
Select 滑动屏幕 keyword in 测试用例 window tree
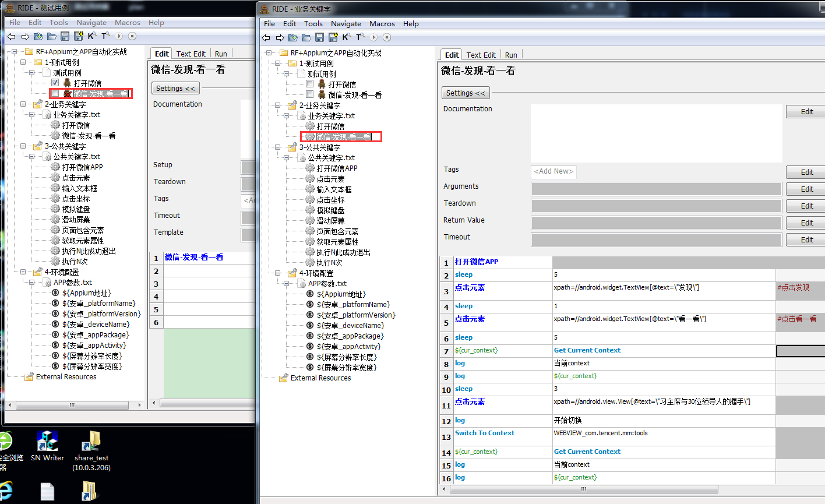[x=76, y=220]
